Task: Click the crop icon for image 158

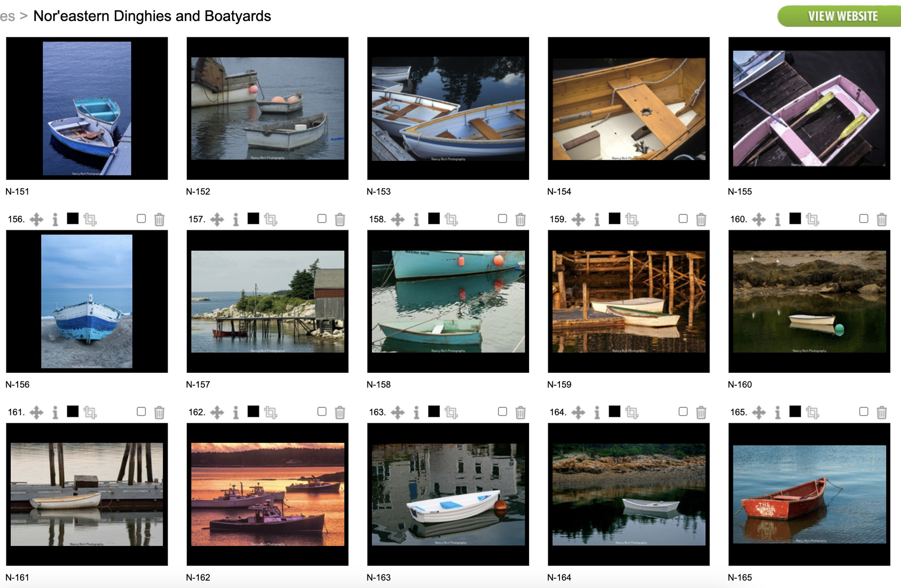Action: coord(451,219)
